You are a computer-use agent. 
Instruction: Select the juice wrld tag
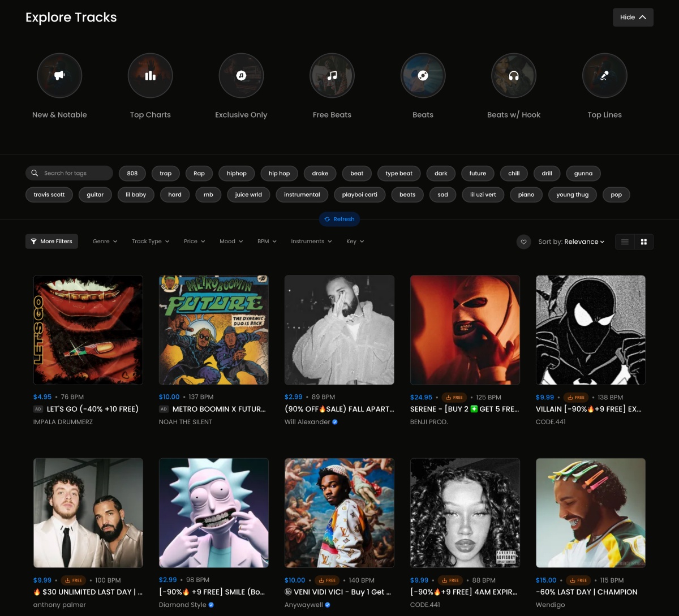(x=248, y=195)
